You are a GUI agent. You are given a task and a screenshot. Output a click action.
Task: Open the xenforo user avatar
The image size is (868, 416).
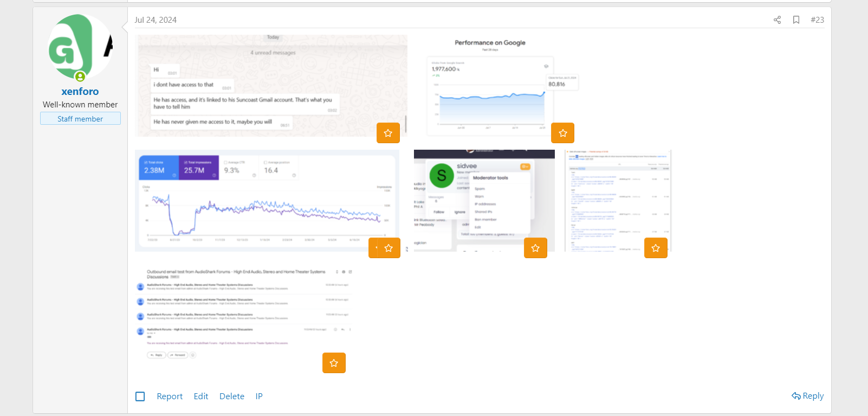coord(80,47)
